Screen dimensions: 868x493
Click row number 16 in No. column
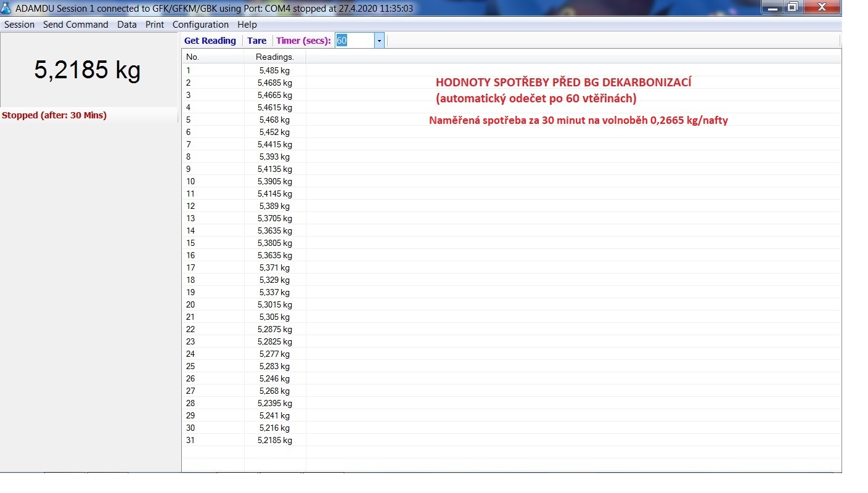(190, 255)
